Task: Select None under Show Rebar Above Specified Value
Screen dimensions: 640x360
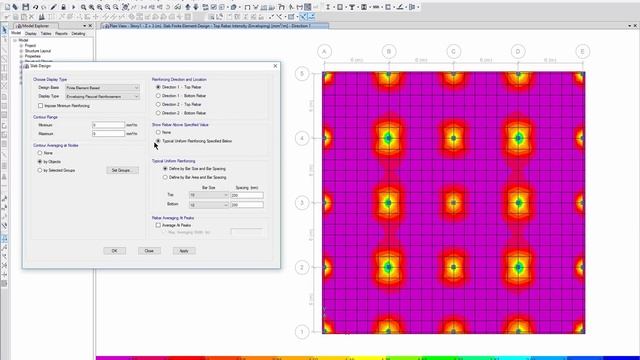Action: (158, 132)
